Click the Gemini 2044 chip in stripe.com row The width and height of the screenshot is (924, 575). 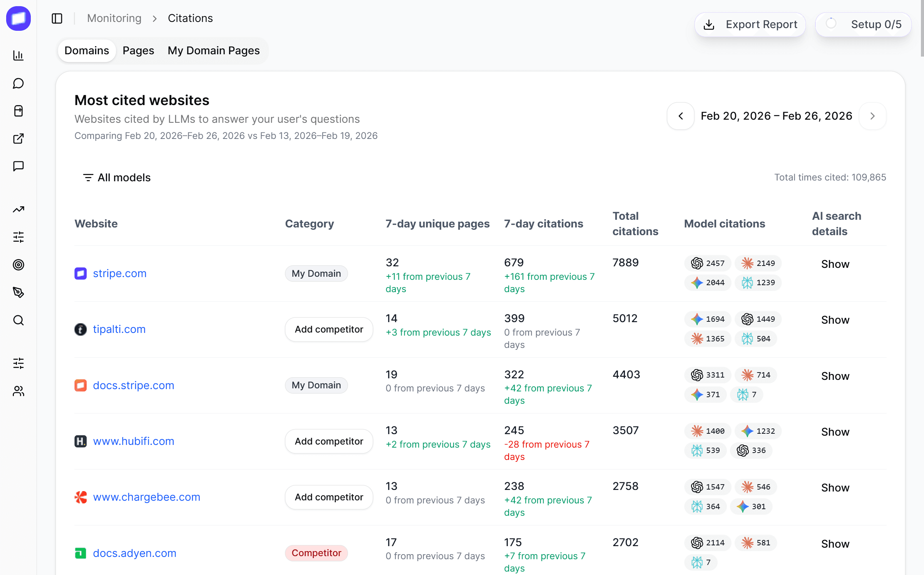point(708,282)
